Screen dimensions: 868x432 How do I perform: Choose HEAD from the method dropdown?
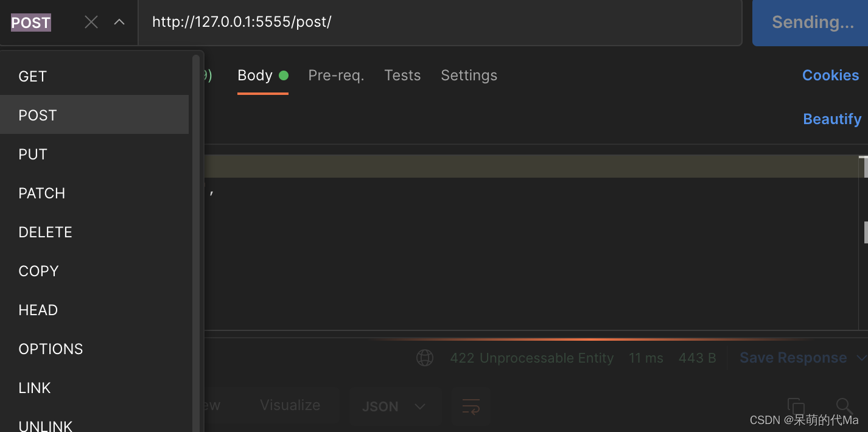coord(38,310)
